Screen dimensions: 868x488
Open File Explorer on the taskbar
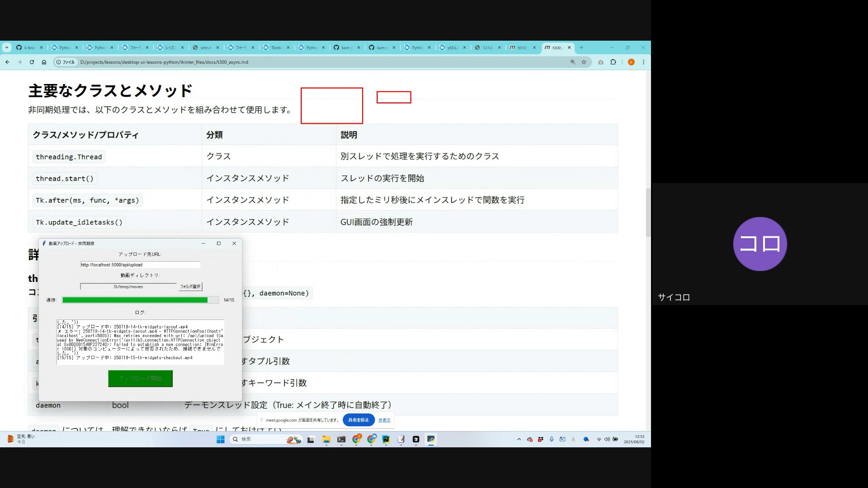coord(326,439)
